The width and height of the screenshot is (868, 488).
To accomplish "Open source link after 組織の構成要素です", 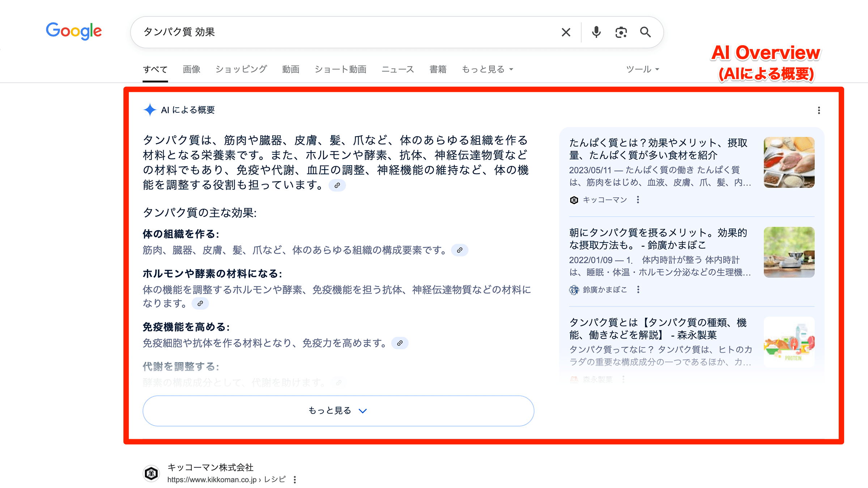I will click(460, 250).
